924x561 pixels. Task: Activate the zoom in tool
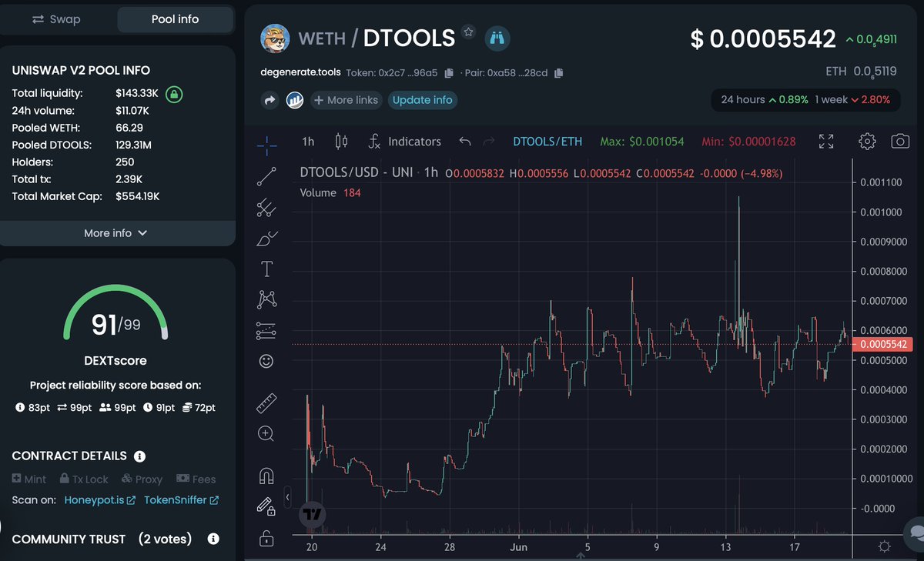pos(266,434)
